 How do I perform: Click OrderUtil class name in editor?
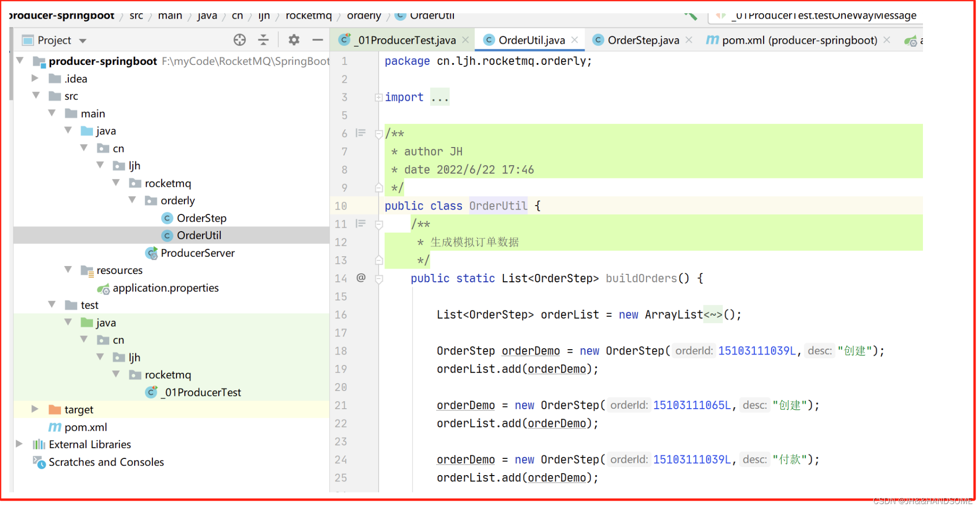coord(498,206)
